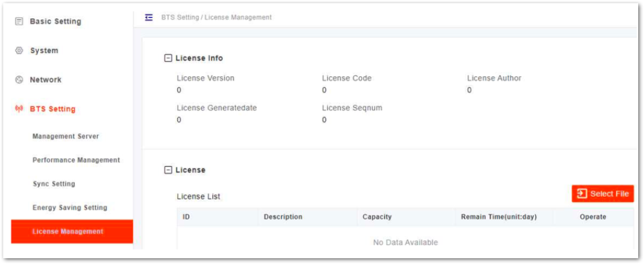Click the Network globe icon
644x264 pixels.
19,79
